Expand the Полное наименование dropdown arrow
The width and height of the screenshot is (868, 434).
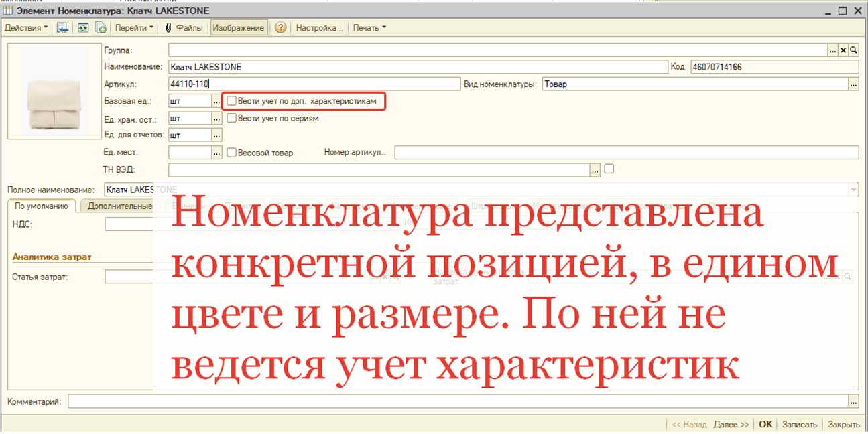coord(853,190)
